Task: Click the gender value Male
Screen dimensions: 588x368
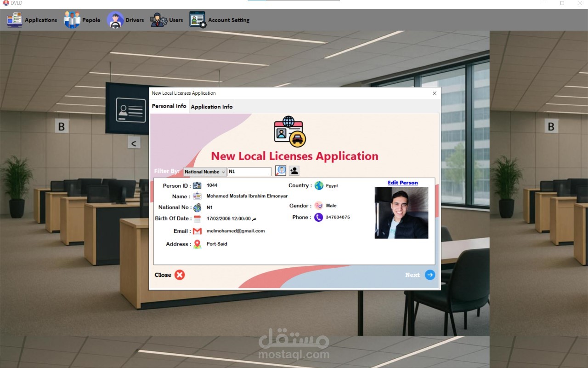Action: [331, 206]
